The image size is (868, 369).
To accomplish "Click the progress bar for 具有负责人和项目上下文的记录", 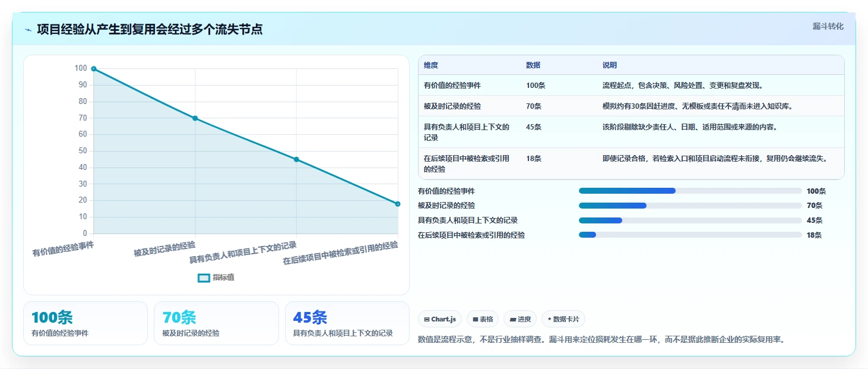I will tap(690, 220).
